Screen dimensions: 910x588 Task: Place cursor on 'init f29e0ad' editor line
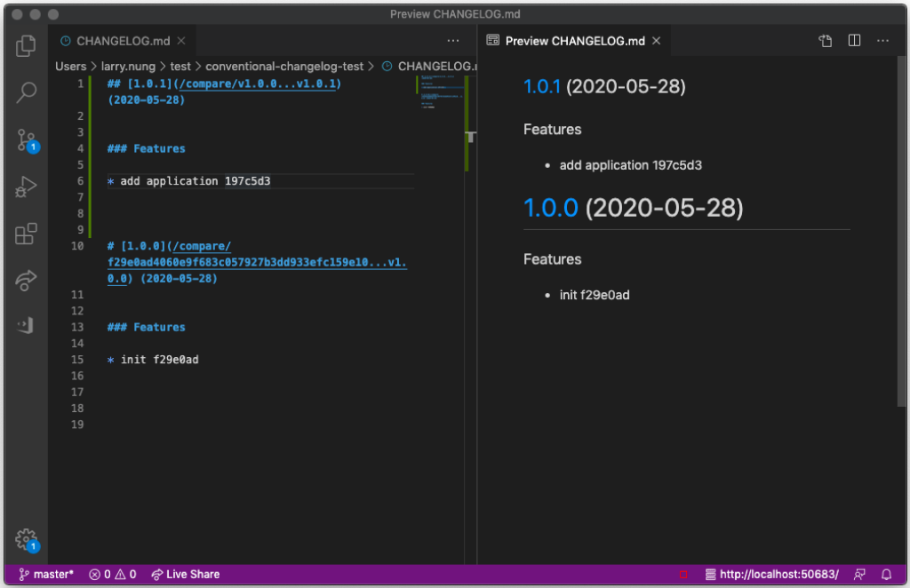click(x=153, y=360)
